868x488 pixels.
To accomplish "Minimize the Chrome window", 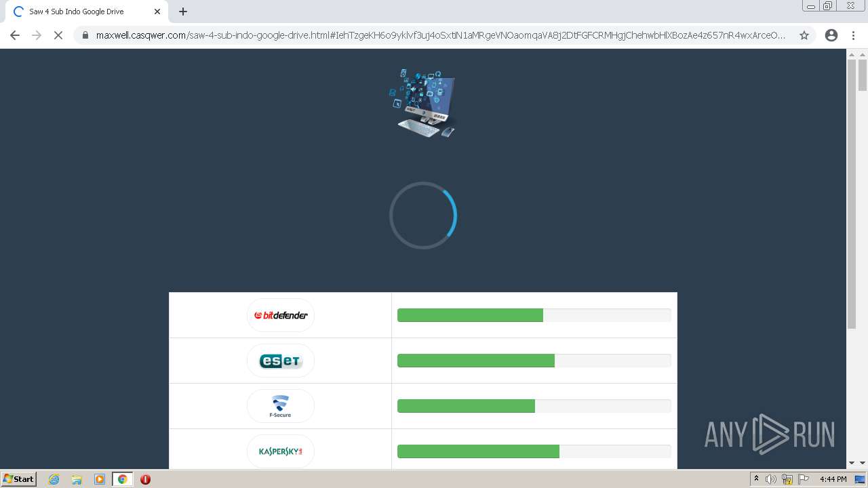I will point(811,6).
